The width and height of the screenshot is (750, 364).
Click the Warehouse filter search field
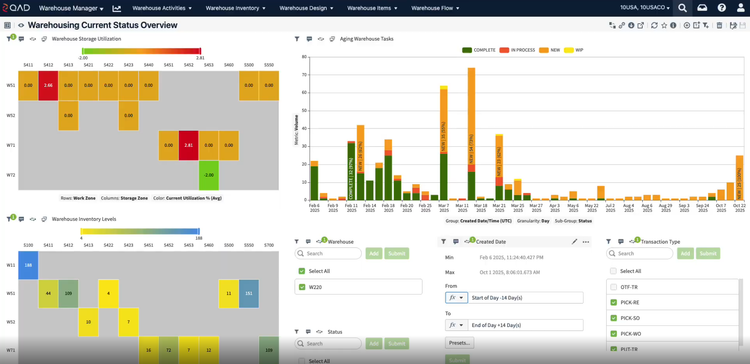[x=328, y=254]
